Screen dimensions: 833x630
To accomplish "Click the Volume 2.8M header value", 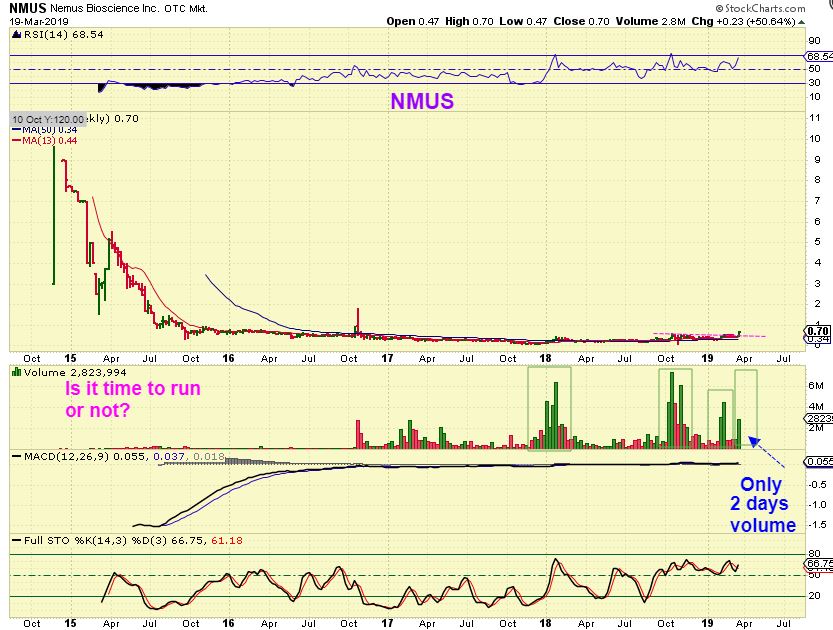I will click(x=650, y=22).
